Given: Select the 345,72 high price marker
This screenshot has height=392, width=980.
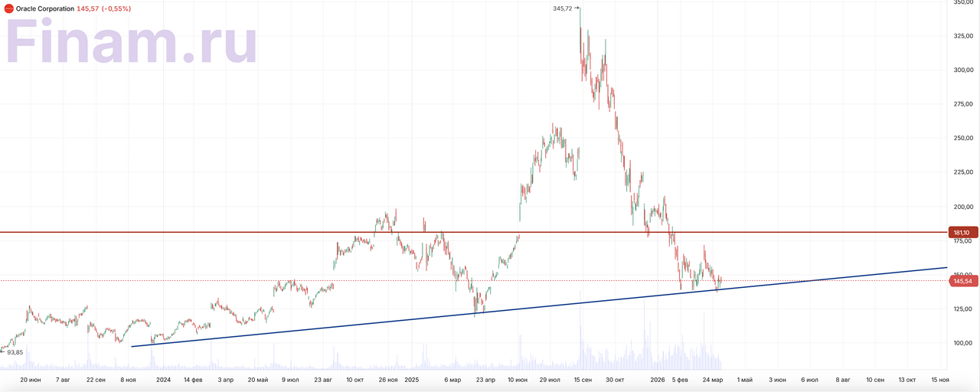Looking at the screenshot, I should (x=561, y=8).
